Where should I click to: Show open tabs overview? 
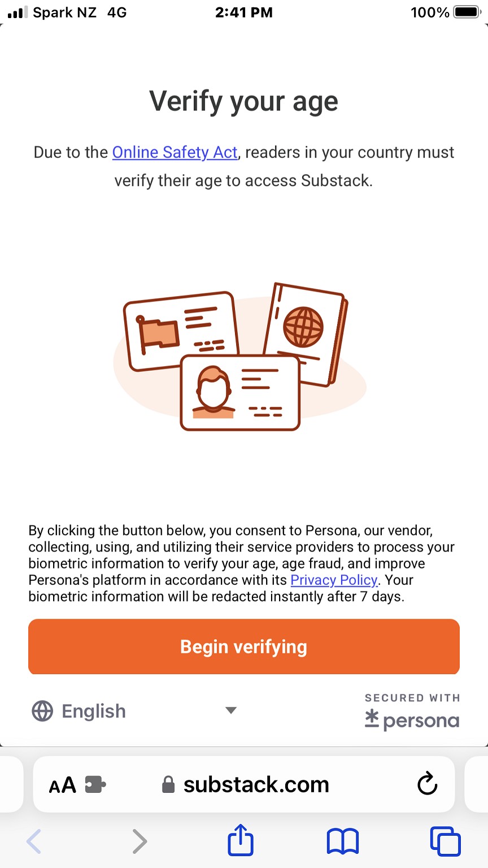[x=445, y=841]
